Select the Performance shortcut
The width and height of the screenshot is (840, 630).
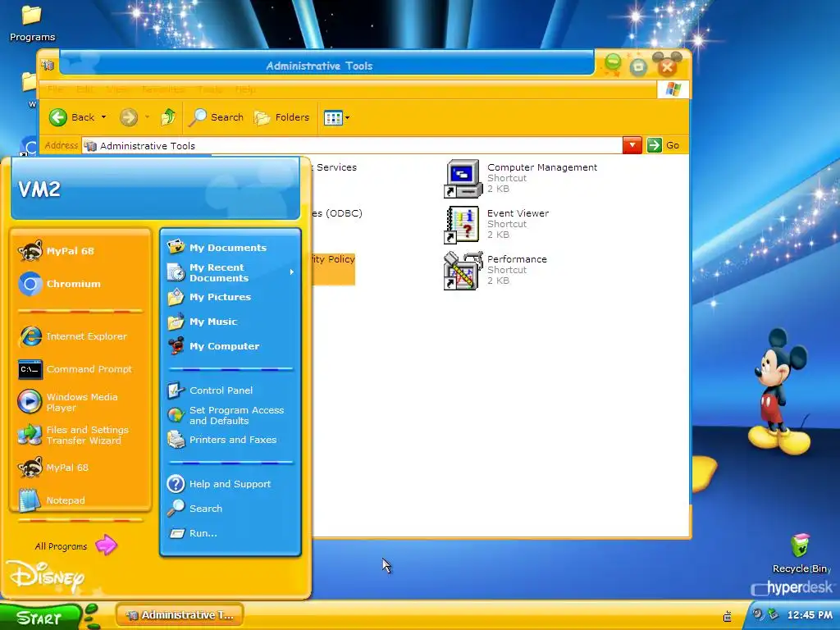coord(495,271)
